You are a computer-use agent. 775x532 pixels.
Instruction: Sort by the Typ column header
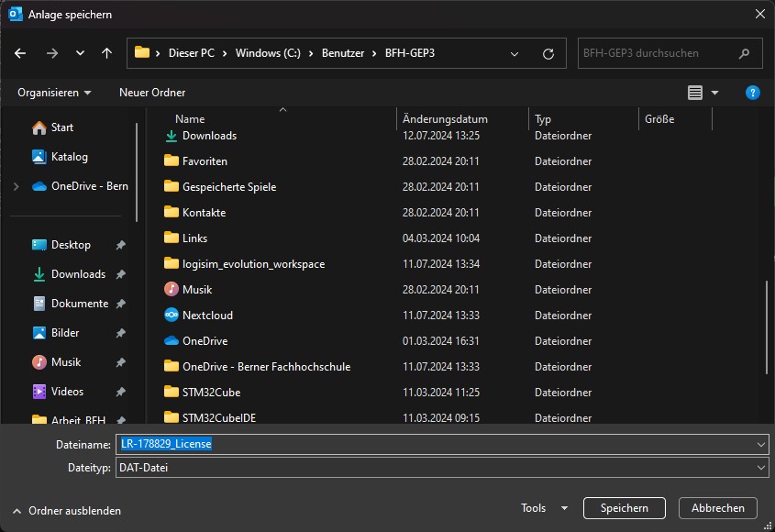point(543,119)
